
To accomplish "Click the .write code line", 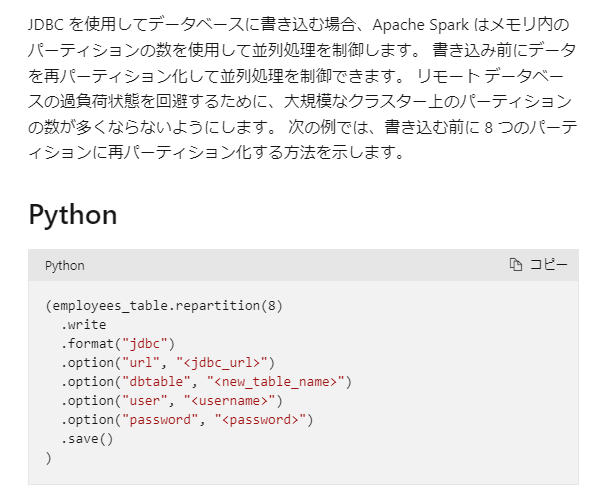I will [83, 325].
